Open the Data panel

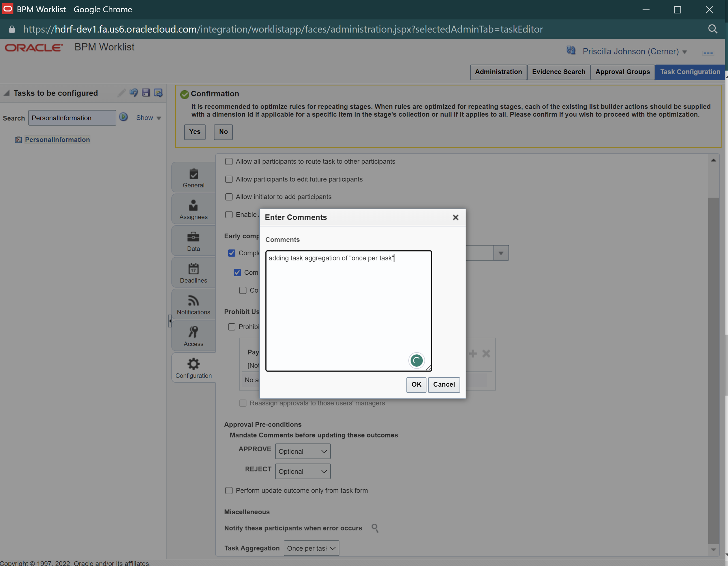point(193,240)
